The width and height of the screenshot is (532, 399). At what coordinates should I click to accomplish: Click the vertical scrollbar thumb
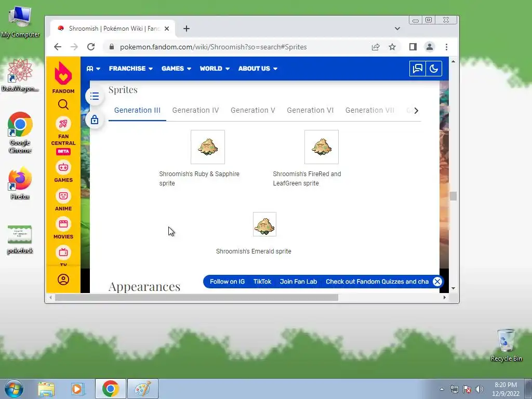tap(453, 196)
